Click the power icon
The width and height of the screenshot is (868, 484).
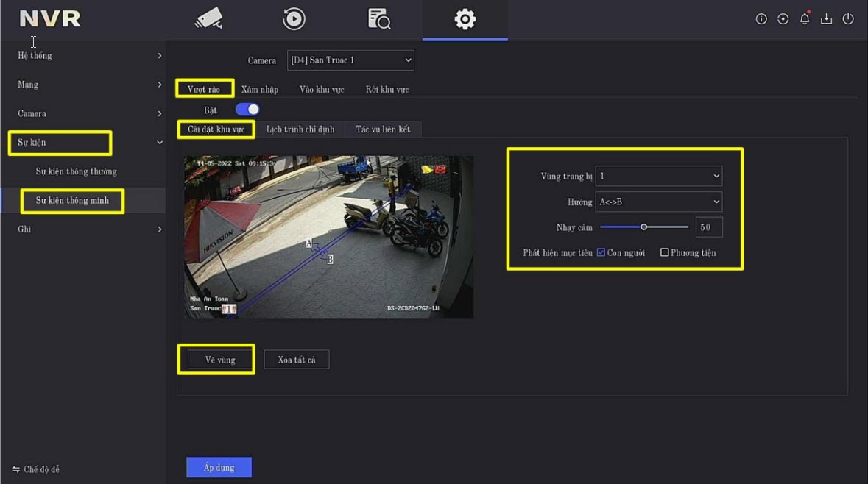(x=848, y=19)
